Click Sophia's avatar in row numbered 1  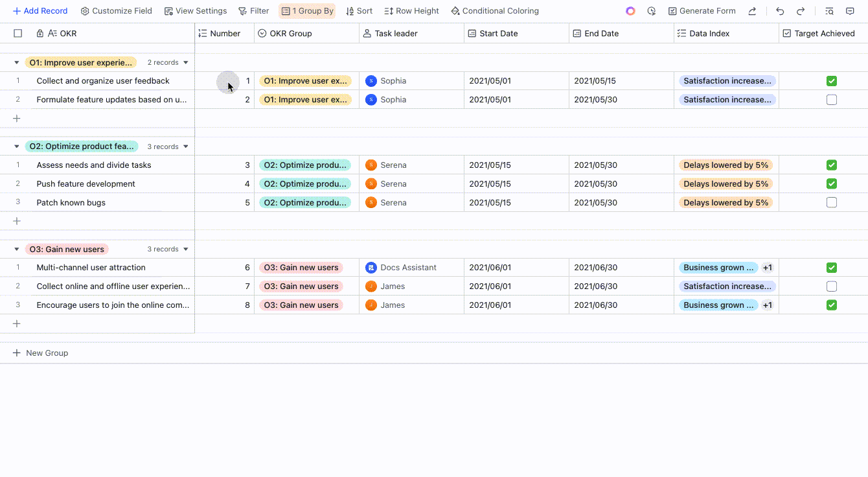pyautogui.click(x=371, y=81)
